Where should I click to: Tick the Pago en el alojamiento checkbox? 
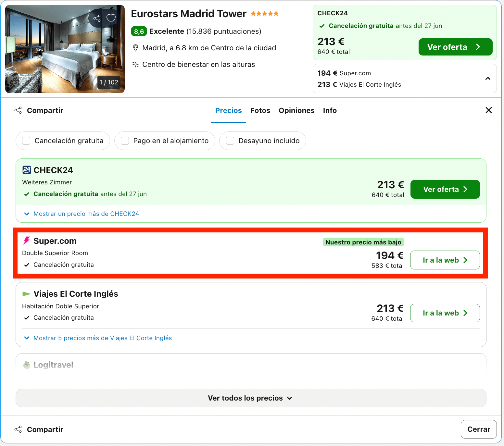[125, 141]
